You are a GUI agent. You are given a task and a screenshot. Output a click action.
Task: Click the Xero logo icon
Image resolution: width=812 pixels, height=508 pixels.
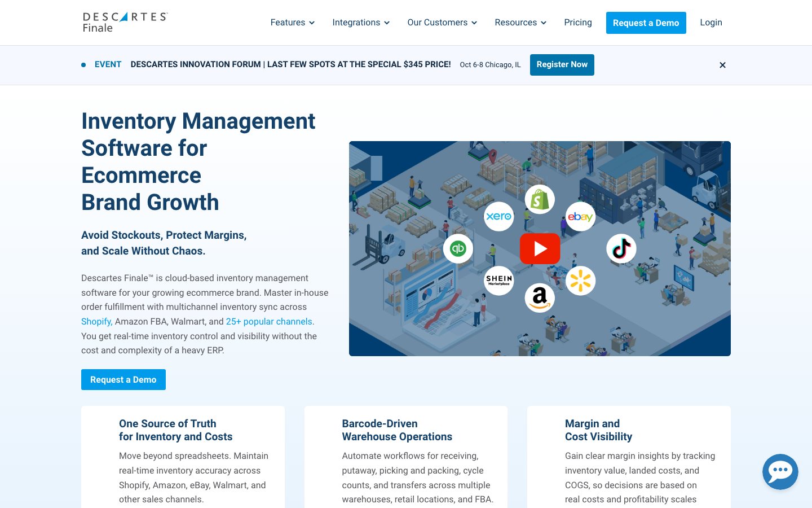(499, 216)
